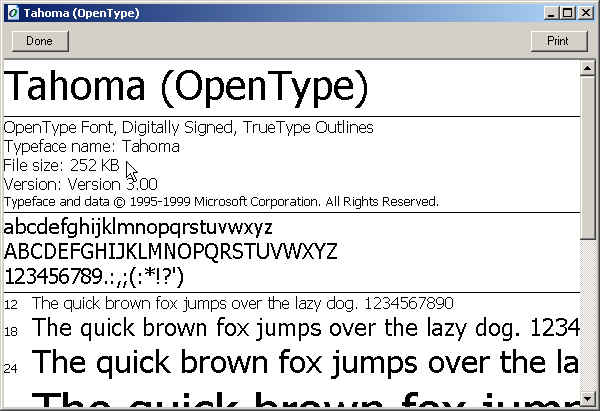The height and width of the screenshot is (411, 600).
Task: Click the 'Tahoma (OpenType)' window title text
Action: [x=82, y=13]
